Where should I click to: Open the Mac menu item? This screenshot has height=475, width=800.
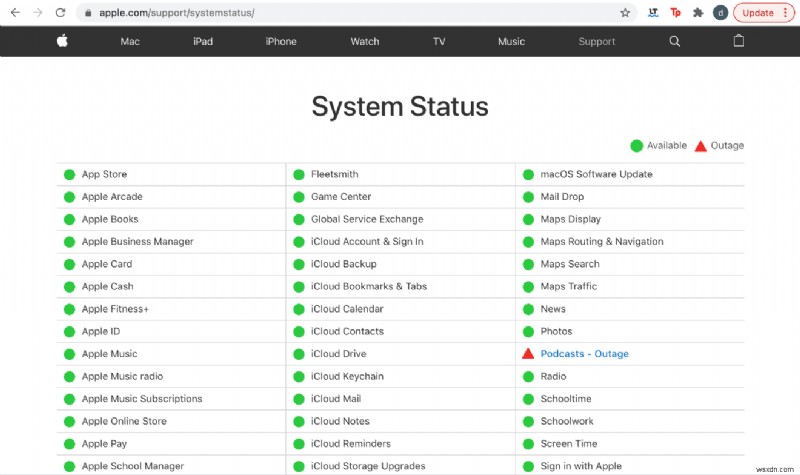coord(130,41)
